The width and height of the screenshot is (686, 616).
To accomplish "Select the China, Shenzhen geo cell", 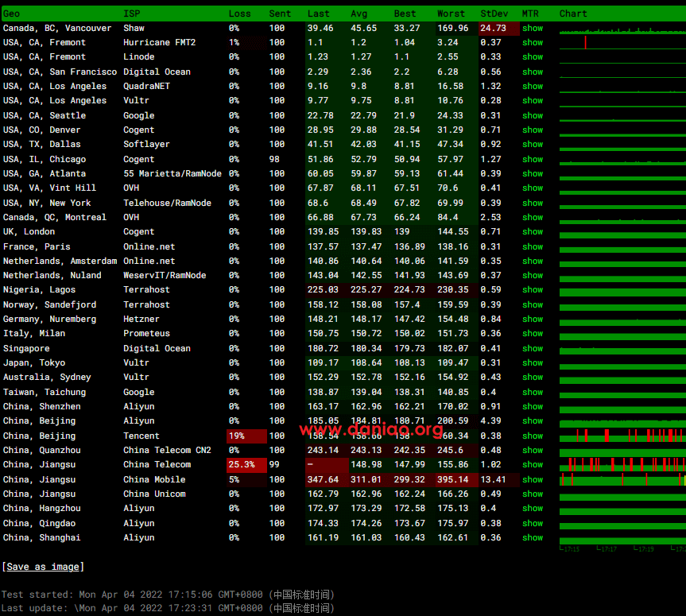I will pos(42,406).
